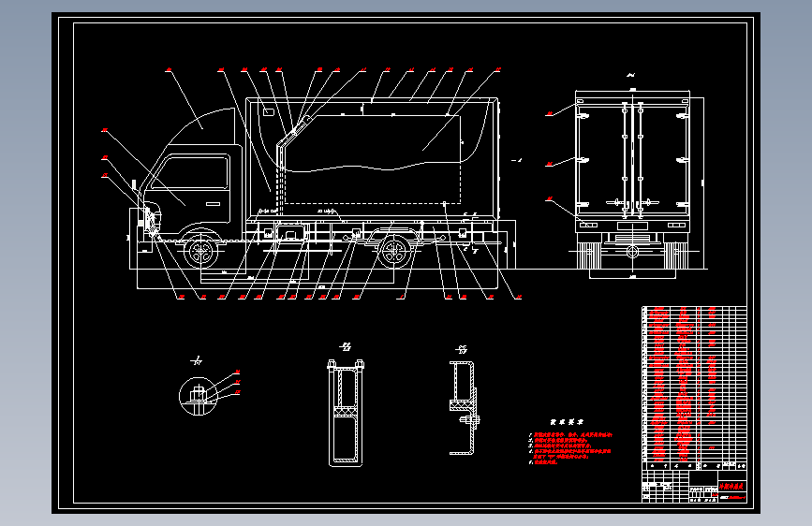Viewport: 812px width, 526px height.
Task: Click the side mirror in front of the cab
Action: click(134, 186)
